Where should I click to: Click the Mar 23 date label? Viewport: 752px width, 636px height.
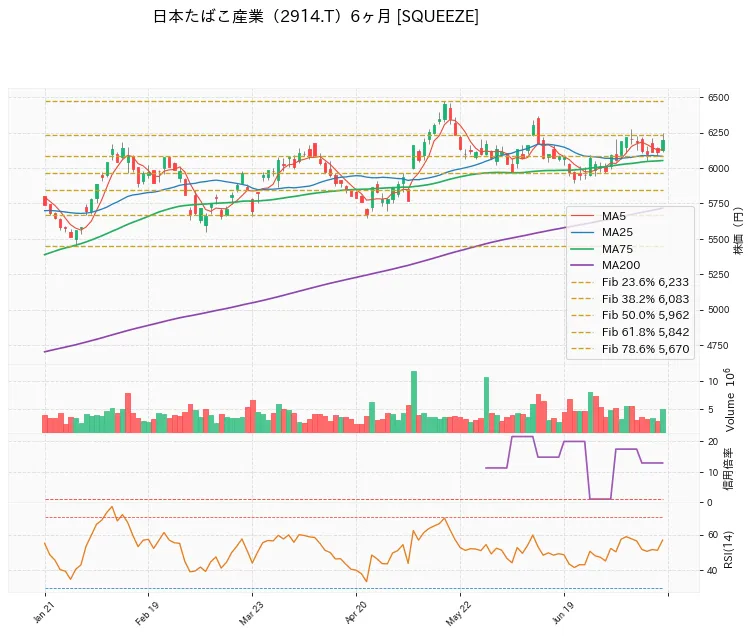(251, 613)
